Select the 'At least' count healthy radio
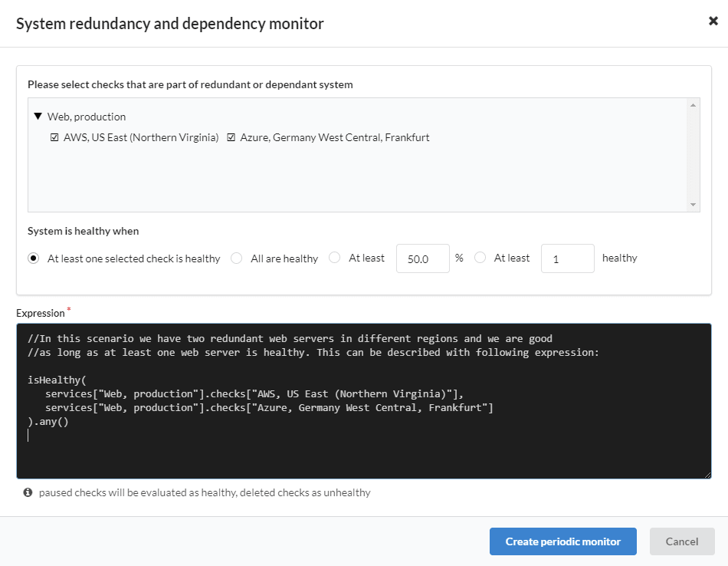 click(x=480, y=258)
